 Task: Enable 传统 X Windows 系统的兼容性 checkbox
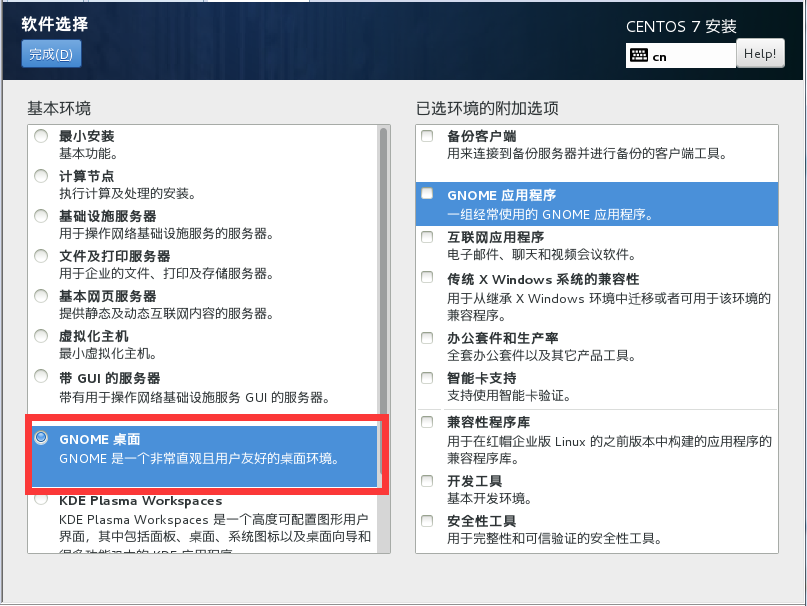(427, 277)
